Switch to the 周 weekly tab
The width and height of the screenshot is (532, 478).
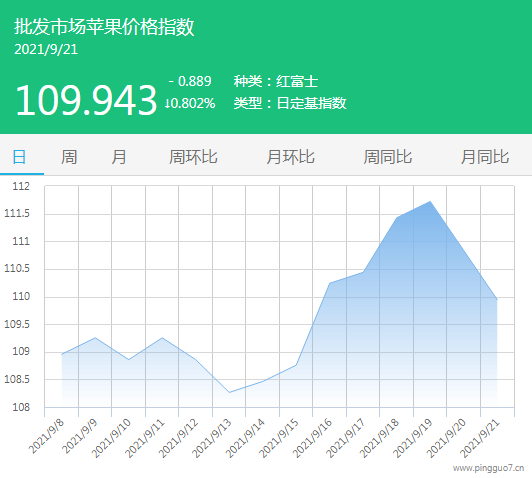click(69, 157)
